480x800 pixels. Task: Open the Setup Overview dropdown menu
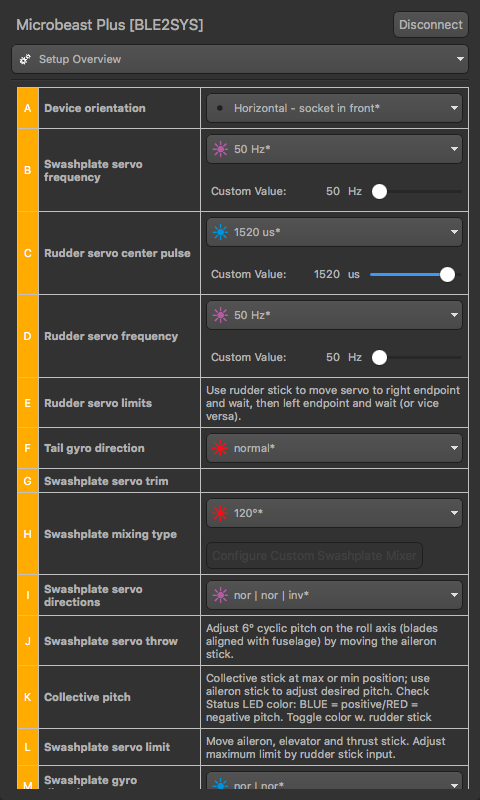point(240,59)
